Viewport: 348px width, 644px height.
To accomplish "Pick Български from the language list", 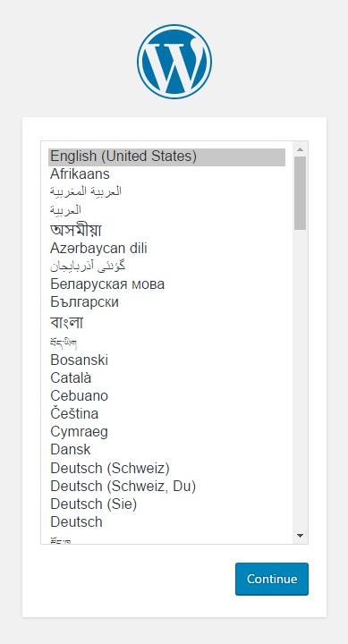I will [166, 302].
